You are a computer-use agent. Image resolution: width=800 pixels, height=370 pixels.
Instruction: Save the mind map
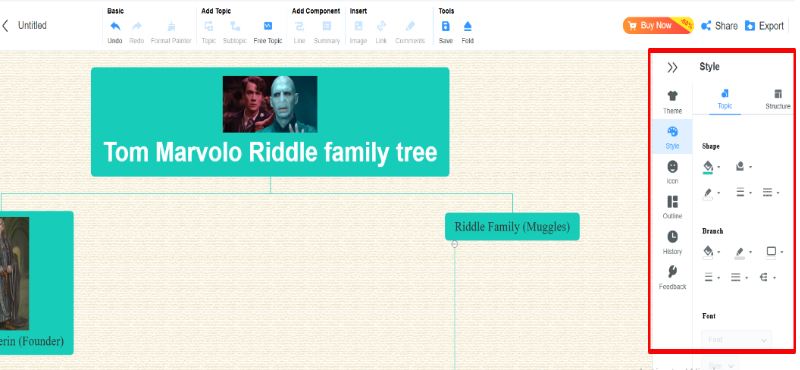tap(445, 32)
